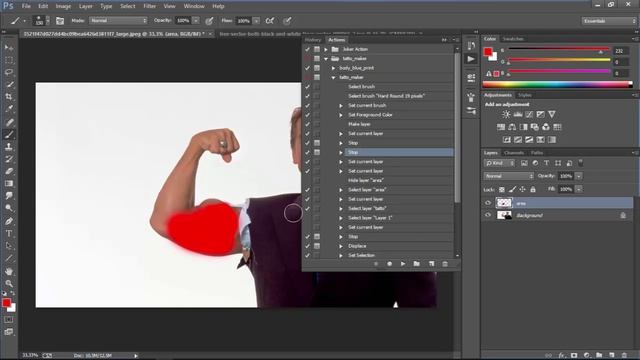Click the R value field showing 232
The image size is (640, 360).
click(x=620, y=51)
